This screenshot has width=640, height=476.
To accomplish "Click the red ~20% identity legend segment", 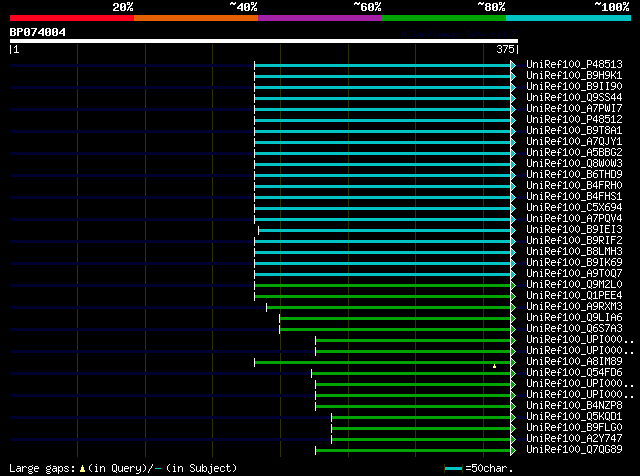I will (x=72, y=18).
